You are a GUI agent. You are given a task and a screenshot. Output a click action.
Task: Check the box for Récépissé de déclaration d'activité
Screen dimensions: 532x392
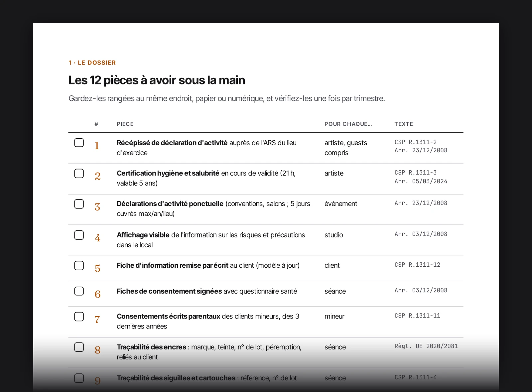(x=79, y=143)
